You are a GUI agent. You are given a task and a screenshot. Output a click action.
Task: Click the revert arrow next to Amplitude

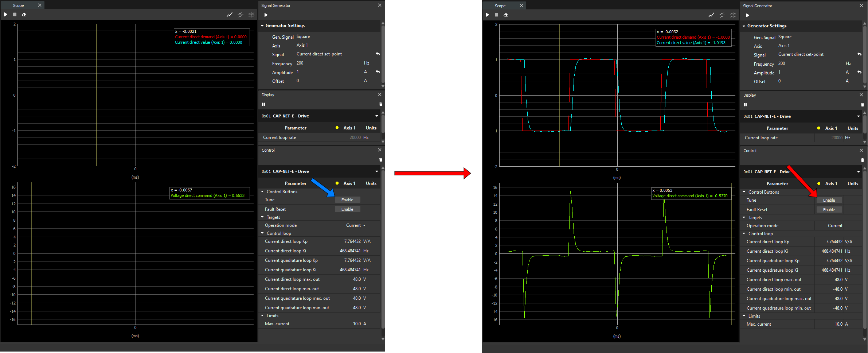[x=378, y=72]
